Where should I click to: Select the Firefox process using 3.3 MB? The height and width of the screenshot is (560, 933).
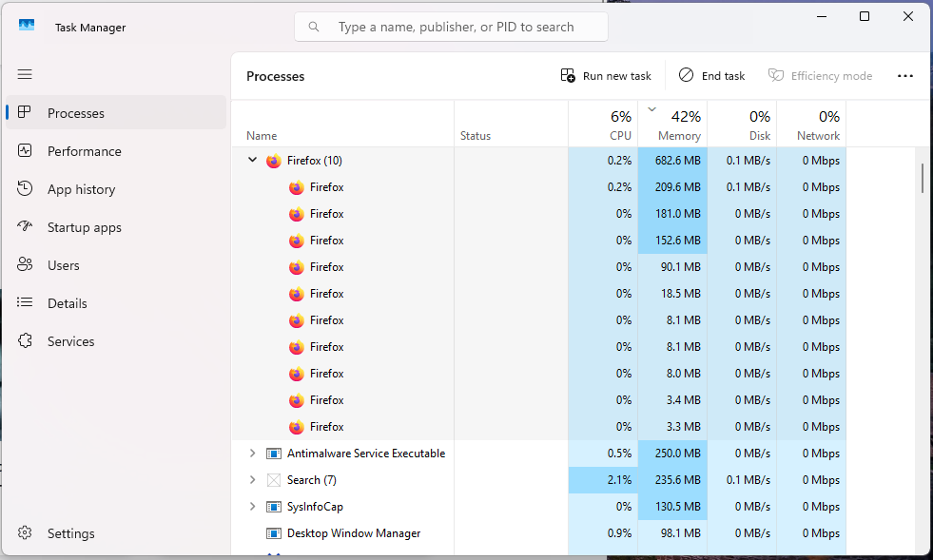tap(538, 427)
